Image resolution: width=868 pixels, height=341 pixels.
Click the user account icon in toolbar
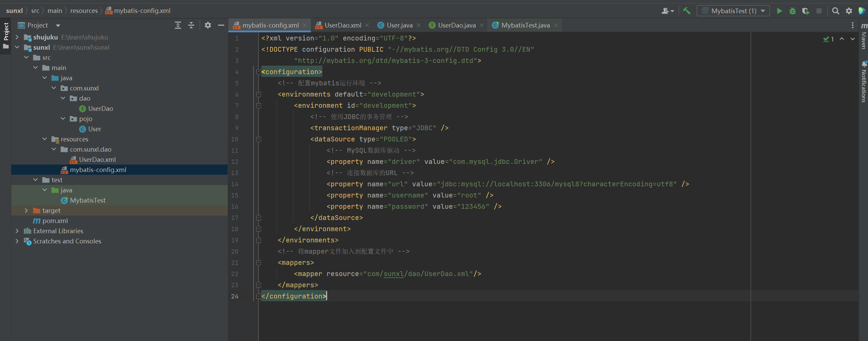pyautogui.click(x=668, y=11)
